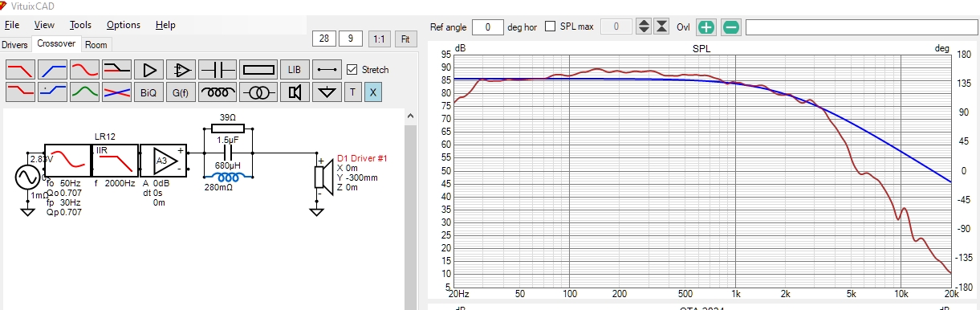
Task: Select the IIR 2000Hz filter block
Action: [116, 161]
